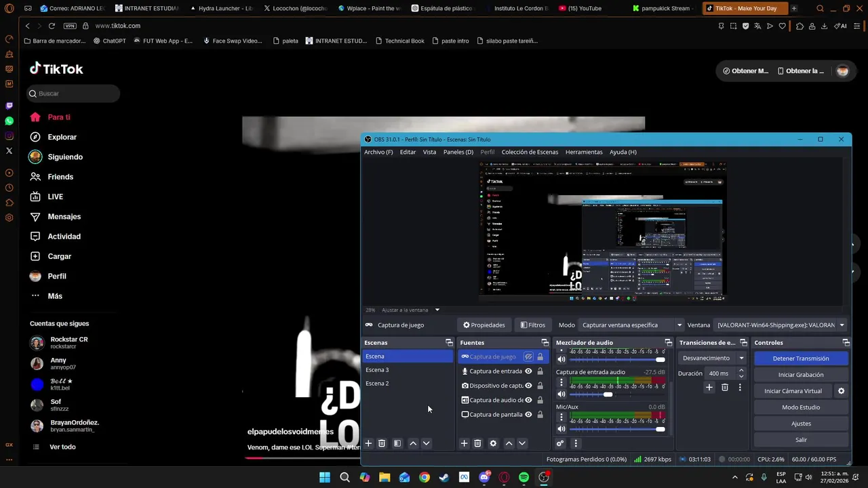Move scene up in Escenas panel
Image resolution: width=868 pixels, height=488 pixels.
point(413,443)
